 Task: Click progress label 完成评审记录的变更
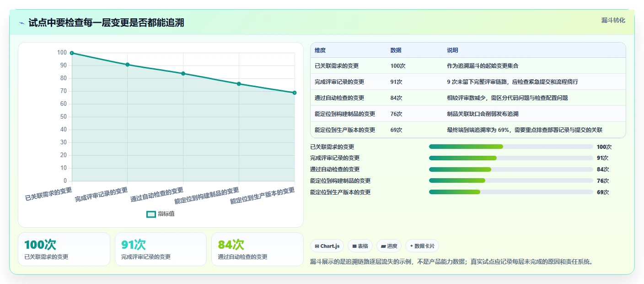pyautogui.click(x=335, y=158)
